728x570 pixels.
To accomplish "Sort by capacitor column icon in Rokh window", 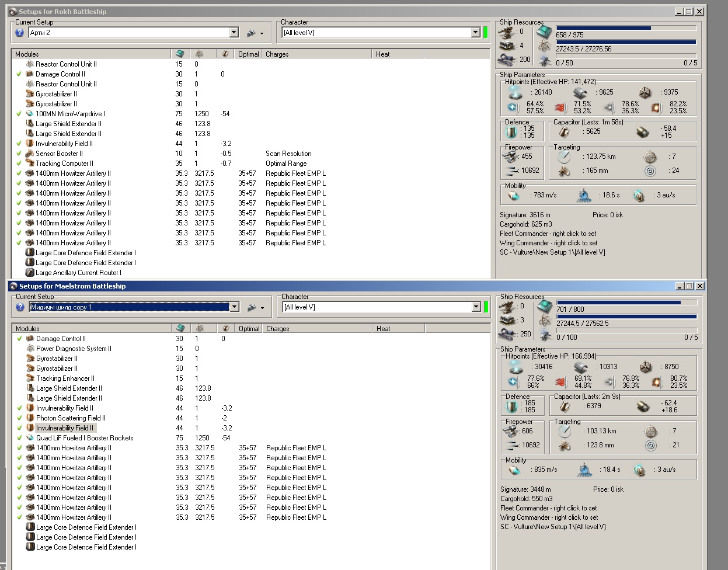I will coord(225,54).
